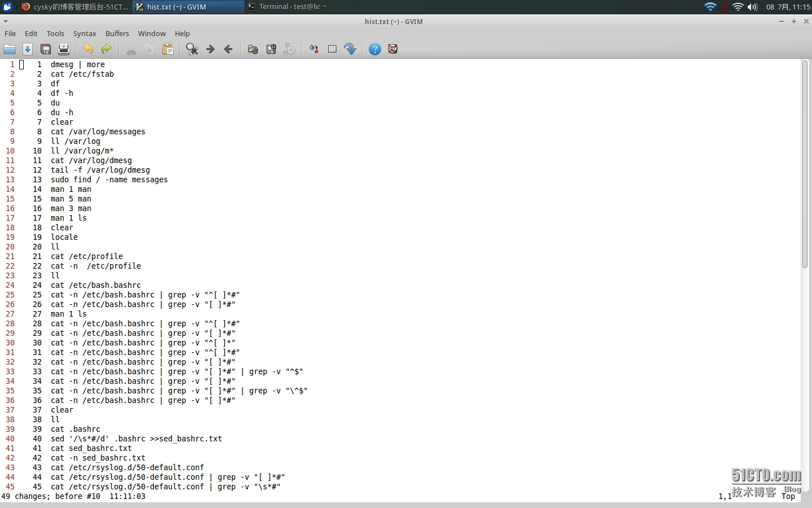
Task: Save current file with the down-arrow icon
Action: pyautogui.click(x=28, y=49)
